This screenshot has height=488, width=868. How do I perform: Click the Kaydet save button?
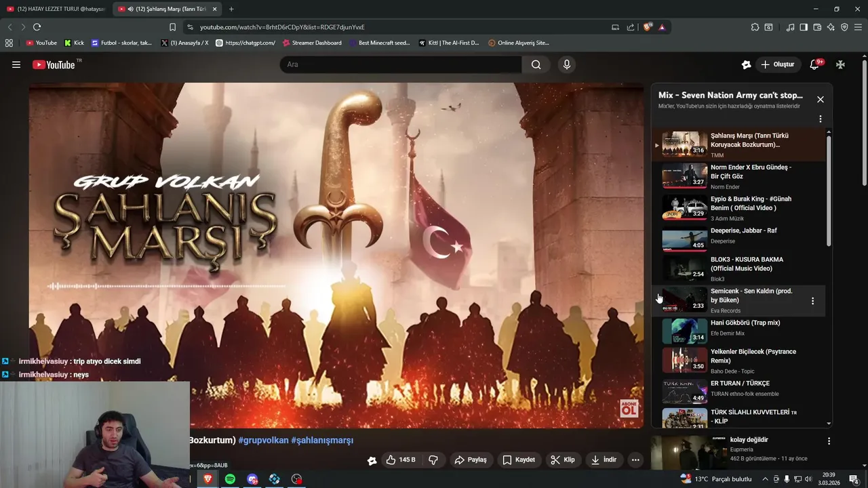coord(519,460)
